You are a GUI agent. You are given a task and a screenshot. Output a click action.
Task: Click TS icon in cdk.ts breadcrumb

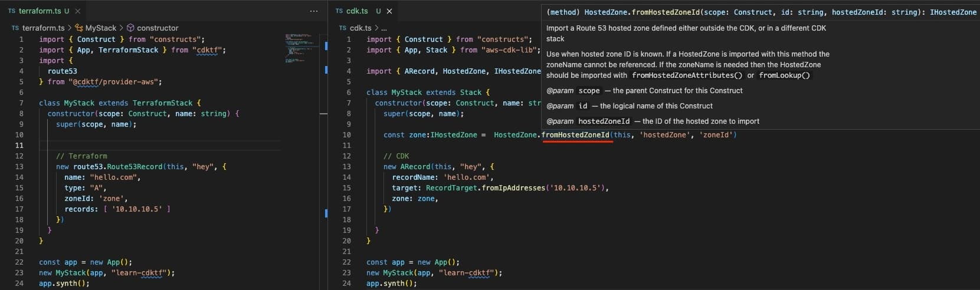pos(343,28)
